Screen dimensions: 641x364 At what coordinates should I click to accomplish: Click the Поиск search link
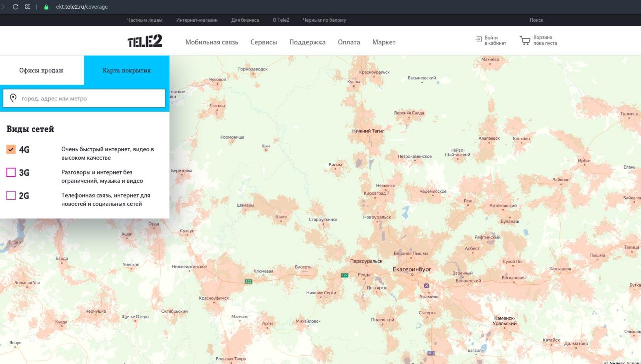pos(536,20)
